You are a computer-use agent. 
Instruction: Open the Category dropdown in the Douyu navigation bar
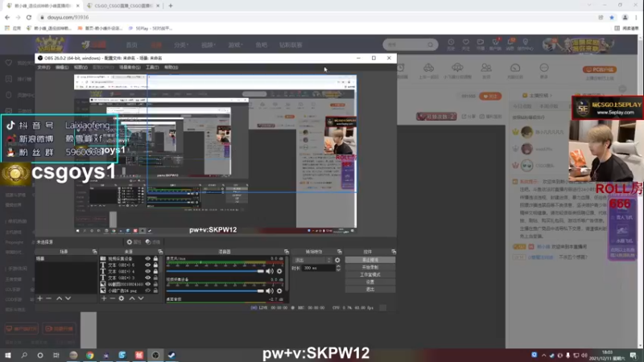tap(180, 45)
